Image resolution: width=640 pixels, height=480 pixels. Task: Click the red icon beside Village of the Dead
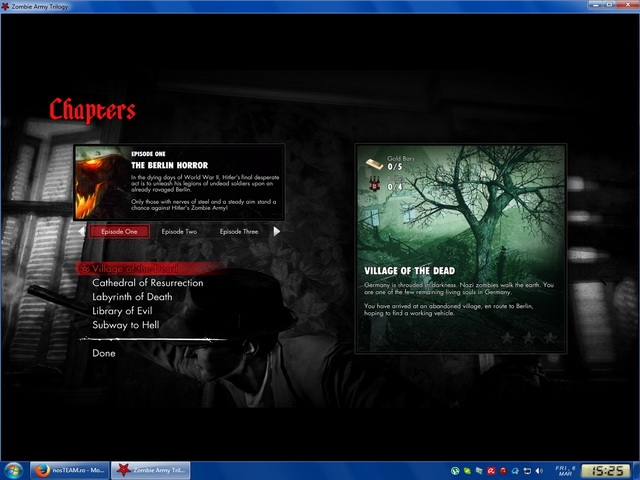[84, 269]
